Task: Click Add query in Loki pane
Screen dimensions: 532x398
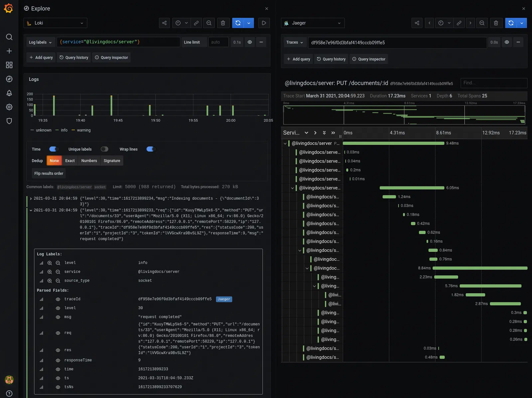Action: click(41, 57)
